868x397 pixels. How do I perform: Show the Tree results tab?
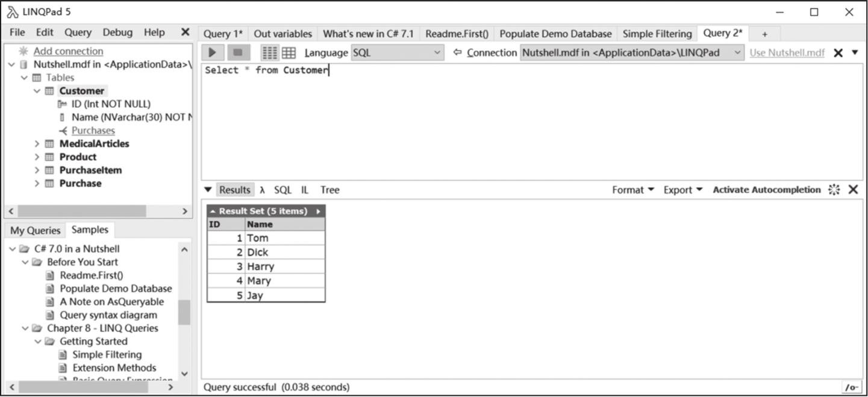[330, 190]
